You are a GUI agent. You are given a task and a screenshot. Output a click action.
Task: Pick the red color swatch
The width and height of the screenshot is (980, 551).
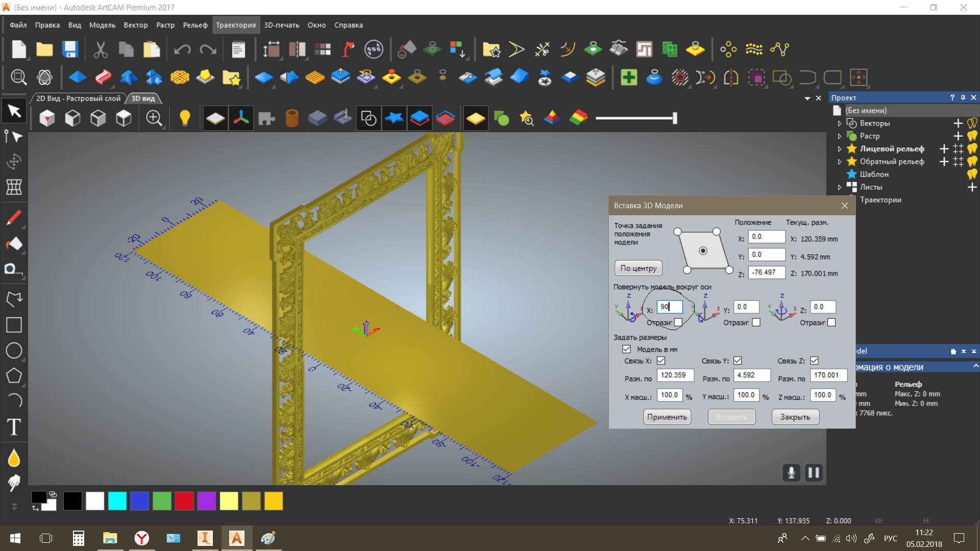(x=184, y=501)
